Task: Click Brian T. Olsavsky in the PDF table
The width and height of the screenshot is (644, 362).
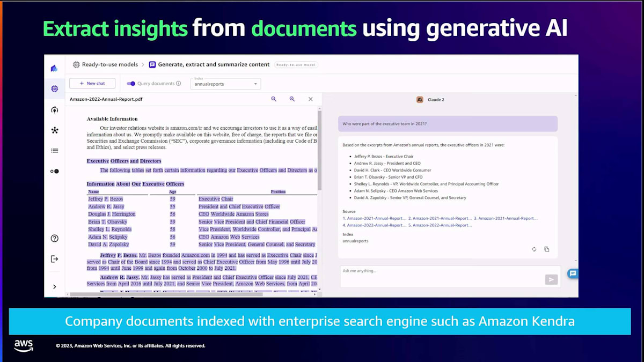Action: (108, 221)
